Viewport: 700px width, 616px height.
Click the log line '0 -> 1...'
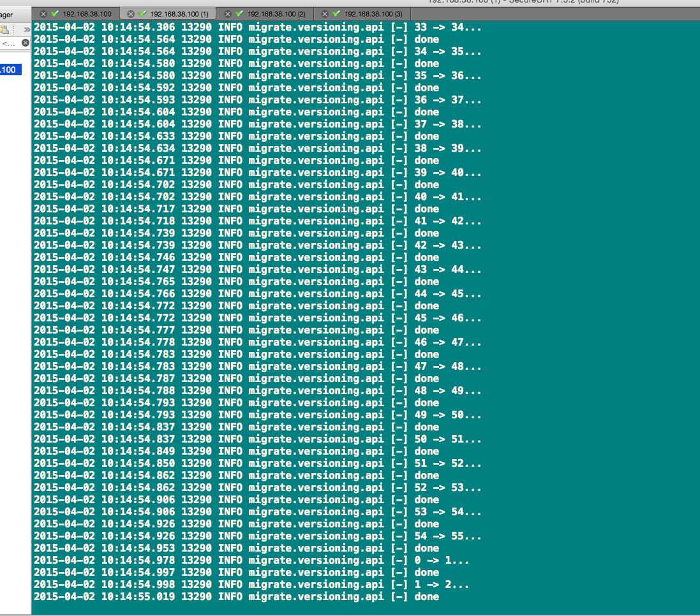pos(251,561)
